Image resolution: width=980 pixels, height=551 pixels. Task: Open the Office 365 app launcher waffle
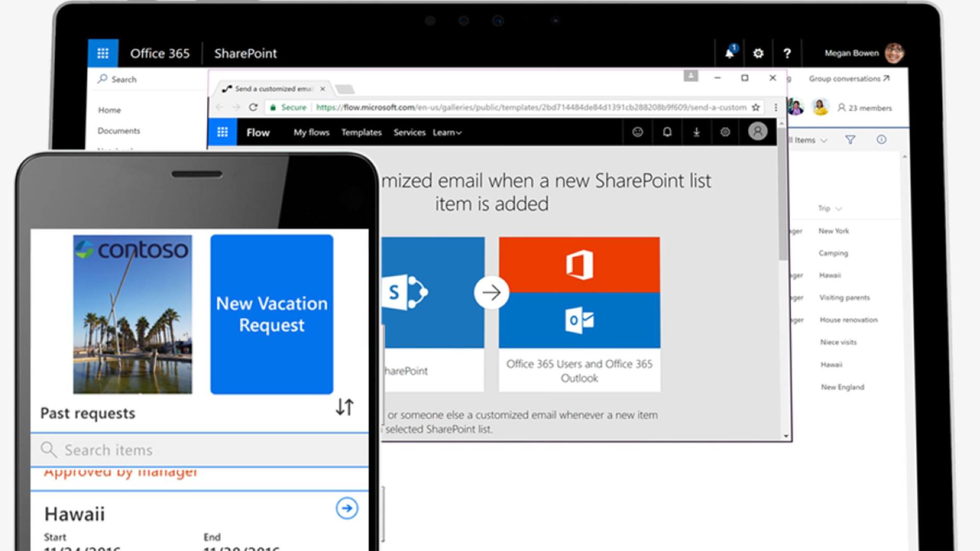click(103, 53)
